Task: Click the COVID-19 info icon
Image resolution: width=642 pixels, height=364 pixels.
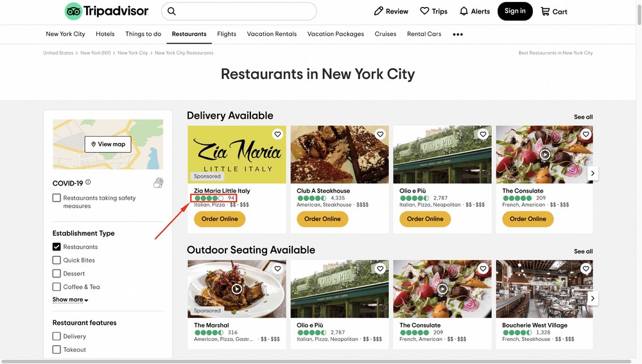Action: (x=88, y=182)
